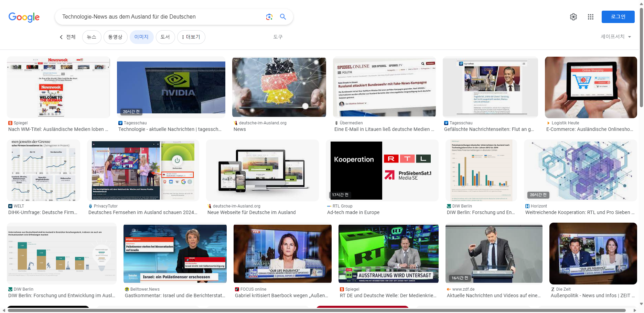The height and width of the screenshot is (313, 644).
Task: Click the search query input field
Action: click(x=162, y=17)
